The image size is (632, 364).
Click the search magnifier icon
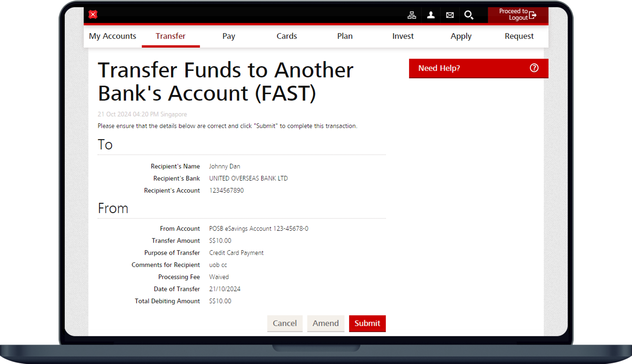[469, 15]
